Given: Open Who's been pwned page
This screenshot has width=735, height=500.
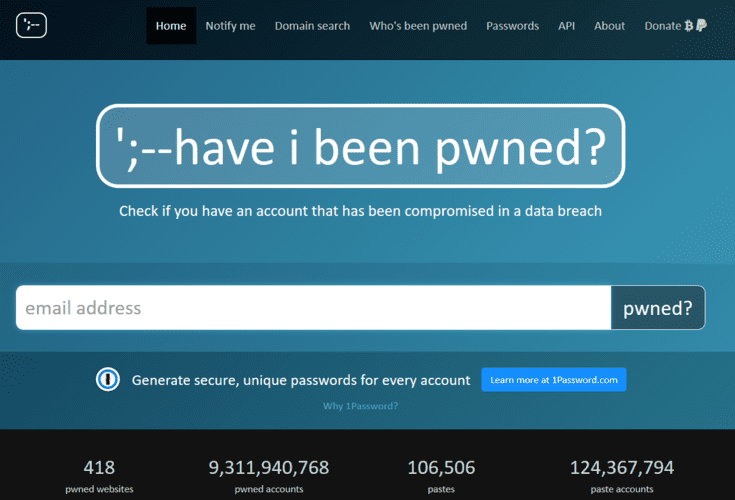Looking at the screenshot, I should 418,26.
